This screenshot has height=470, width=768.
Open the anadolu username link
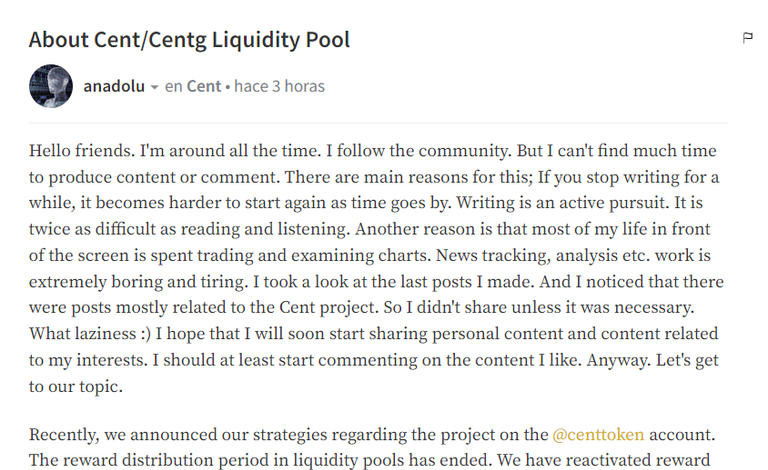[114, 86]
